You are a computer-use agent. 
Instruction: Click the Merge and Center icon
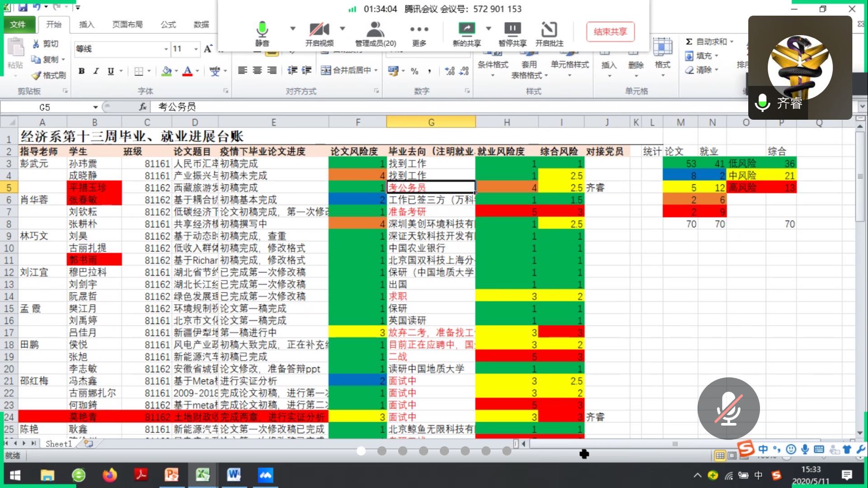coord(326,70)
